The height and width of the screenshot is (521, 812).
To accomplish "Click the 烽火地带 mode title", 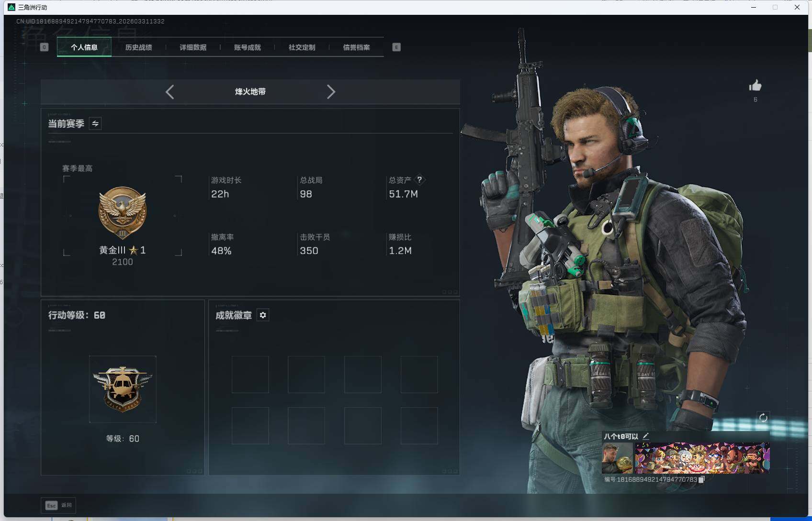I will [250, 91].
